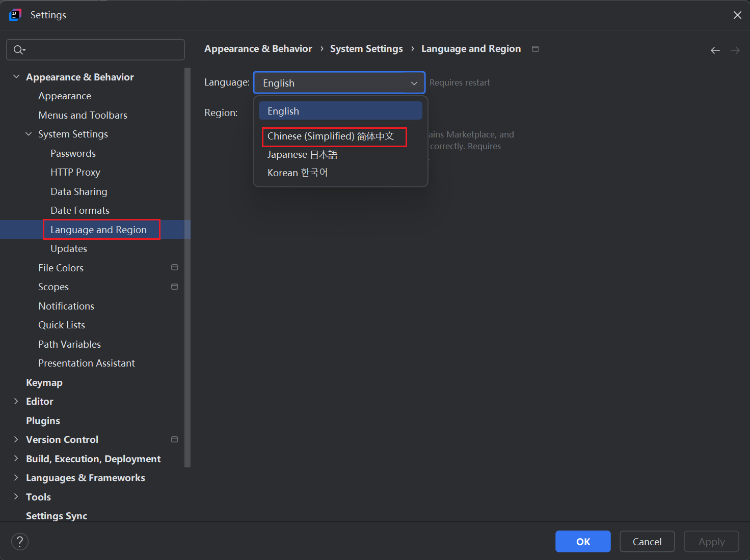Click the Cancel button
Screen dimensions: 750x560
click(x=647, y=542)
